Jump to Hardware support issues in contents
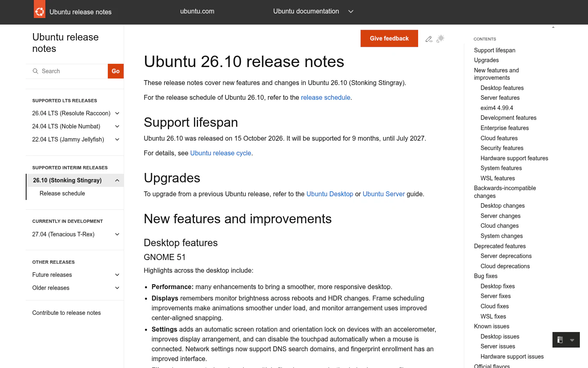This screenshot has width=588, height=368. pos(512,357)
